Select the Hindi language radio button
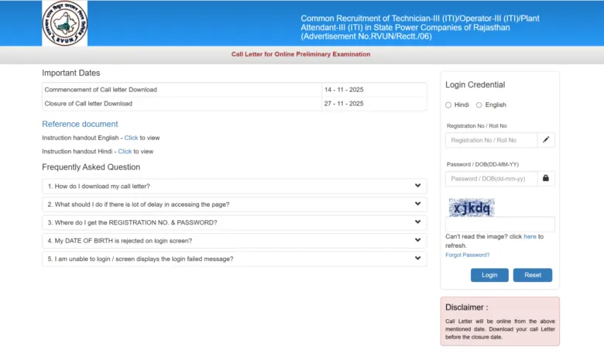Viewport: 604px width, 364px height. pos(448,105)
